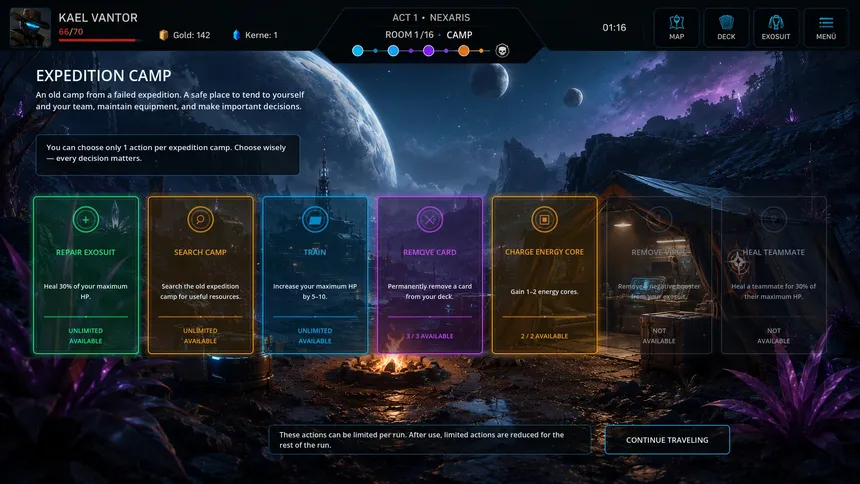Choose the Repair Exosuit action title
The width and height of the screenshot is (860, 484).
[86, 252]
